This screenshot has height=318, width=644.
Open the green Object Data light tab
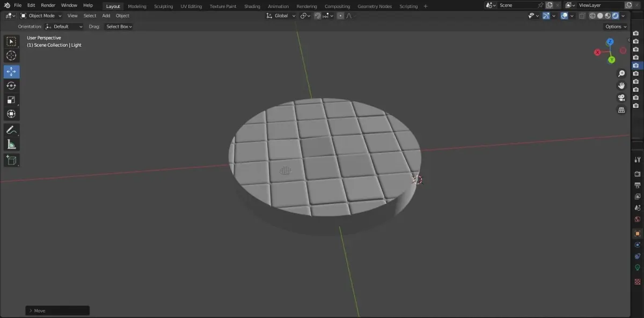coord(638,268)
